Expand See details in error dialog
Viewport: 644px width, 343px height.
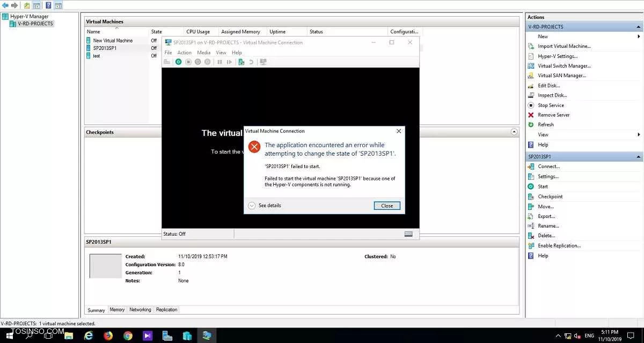click(265, 206)
